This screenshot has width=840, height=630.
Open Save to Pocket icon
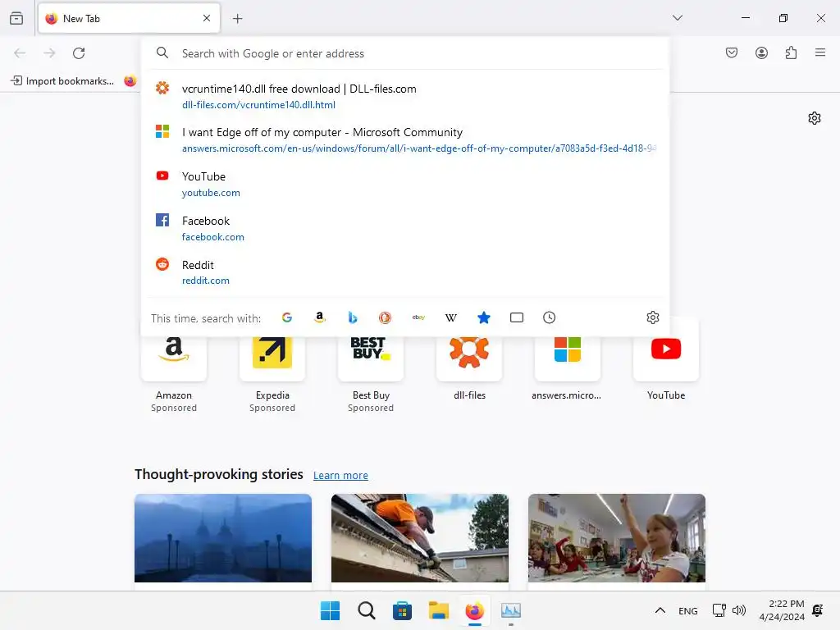point(732,52)
